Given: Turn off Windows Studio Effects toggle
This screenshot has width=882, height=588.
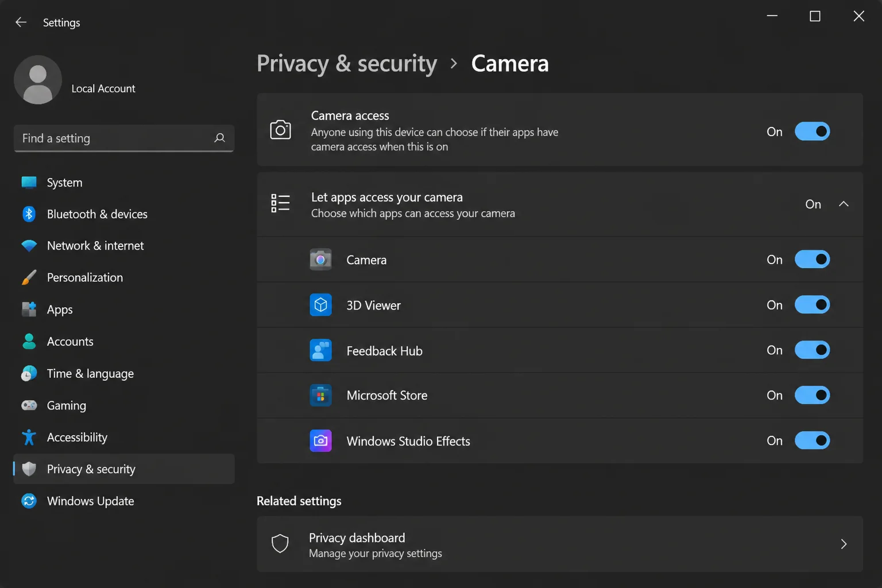Looking at the screenshot, I should [x=813, y=441].
